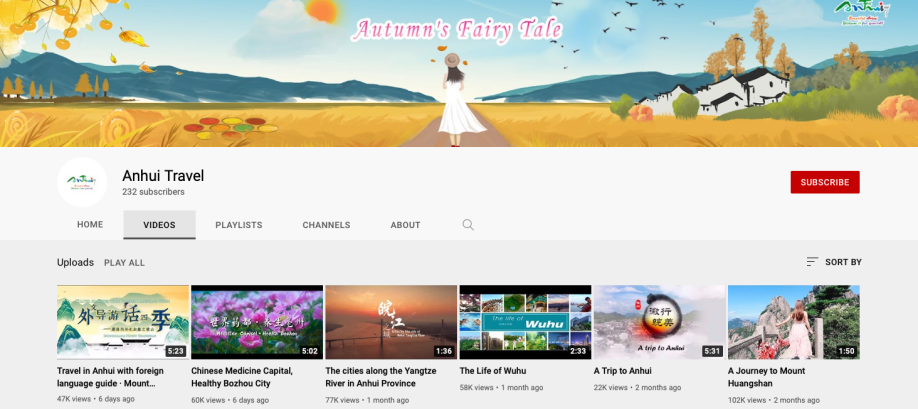Open the A Trip to Anhui thumbnail

659,322
